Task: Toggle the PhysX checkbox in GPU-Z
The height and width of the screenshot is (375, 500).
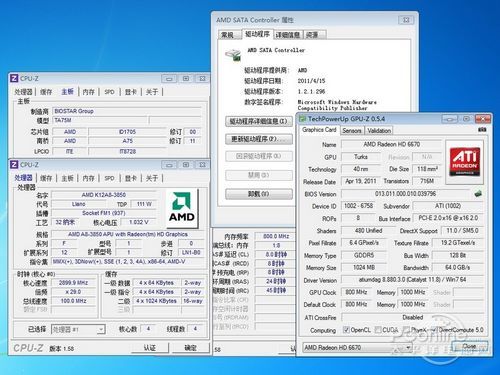Action: (407, 330)
